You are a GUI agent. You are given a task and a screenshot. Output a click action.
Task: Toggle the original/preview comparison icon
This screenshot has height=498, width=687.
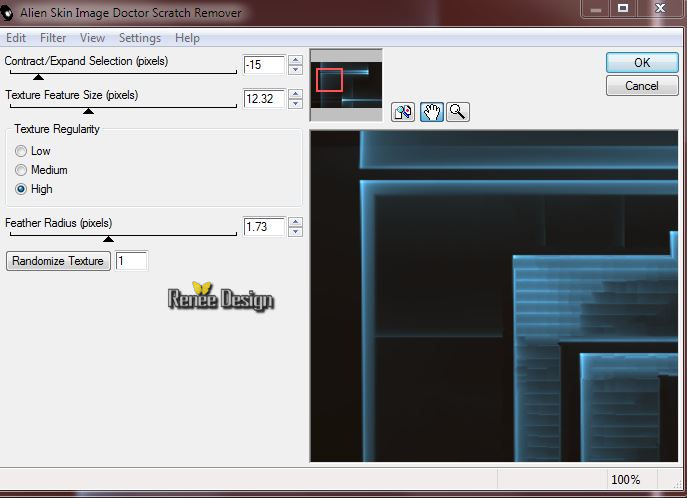403,112
